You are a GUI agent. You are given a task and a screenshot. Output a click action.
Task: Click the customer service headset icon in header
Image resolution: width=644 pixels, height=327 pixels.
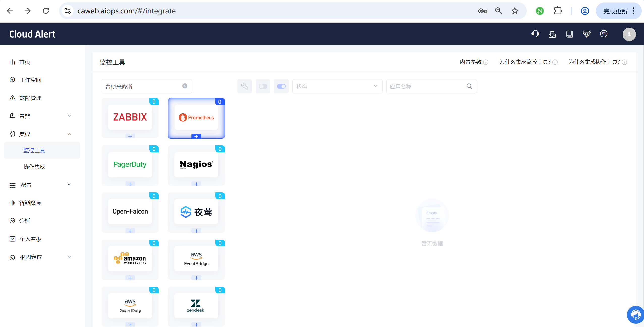point(535,34)
